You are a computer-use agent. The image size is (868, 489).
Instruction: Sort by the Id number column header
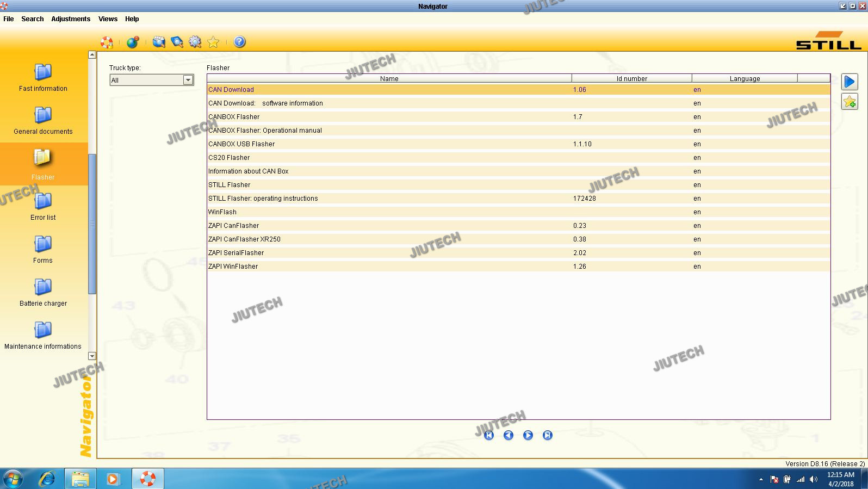point(632,78)
